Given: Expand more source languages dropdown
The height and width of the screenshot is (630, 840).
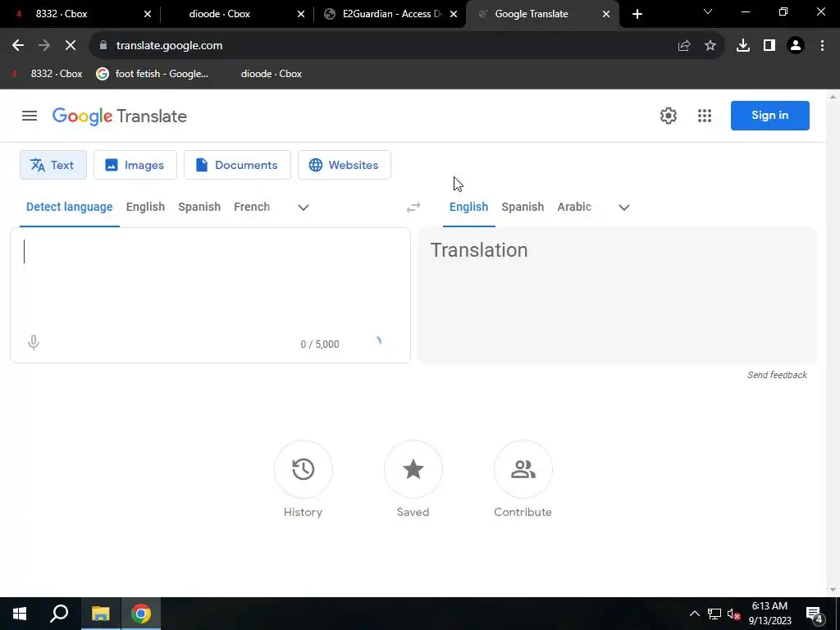Looking at the screenshot, I should 304,208.
